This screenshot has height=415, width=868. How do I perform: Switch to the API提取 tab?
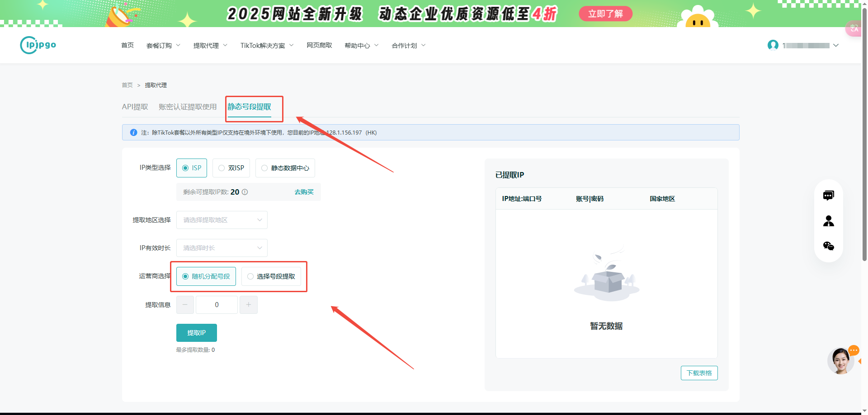click(135, 107)
